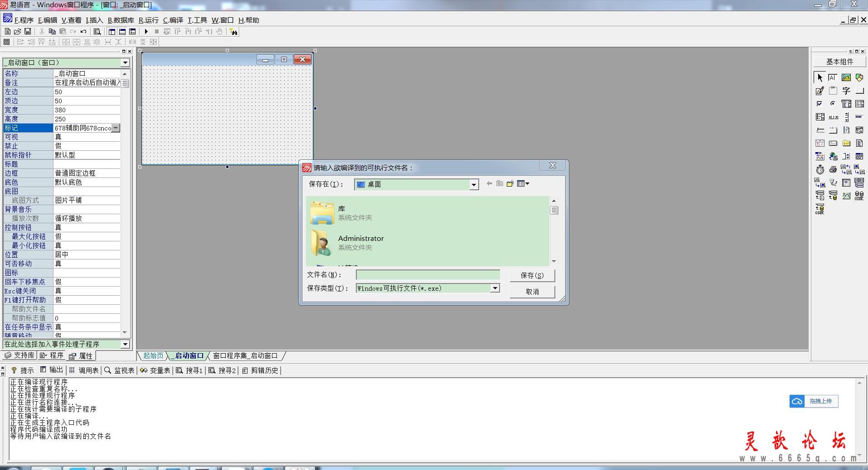868x470 pixels.
Task: Open the B.数据库 menu
Action: click(x=121, y=20)
